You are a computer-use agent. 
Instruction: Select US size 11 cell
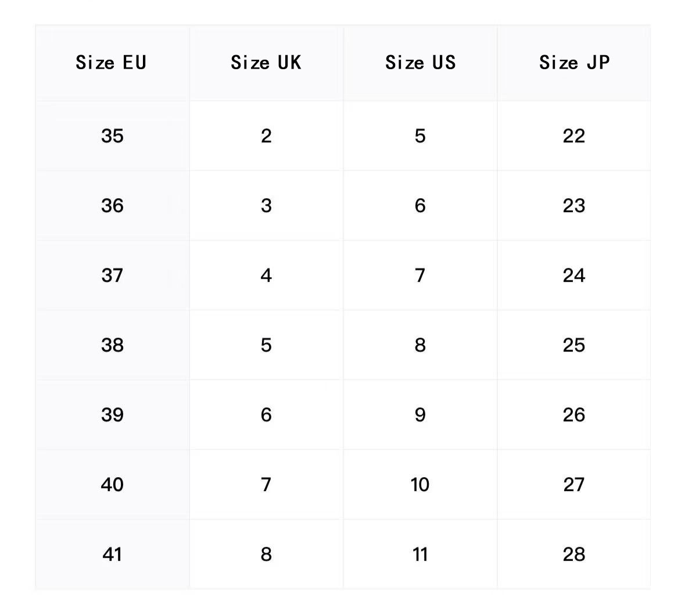(x=420, y=554)
